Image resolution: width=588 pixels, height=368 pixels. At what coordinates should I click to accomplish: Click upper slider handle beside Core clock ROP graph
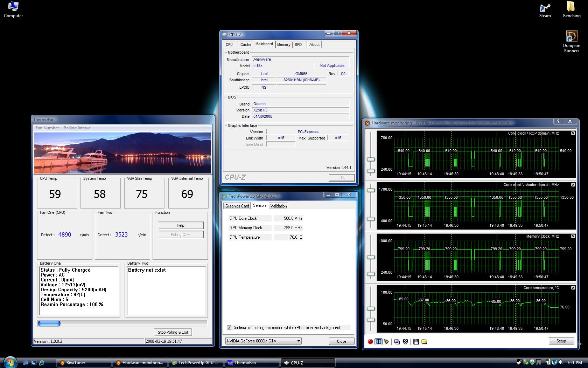point(371,159)
